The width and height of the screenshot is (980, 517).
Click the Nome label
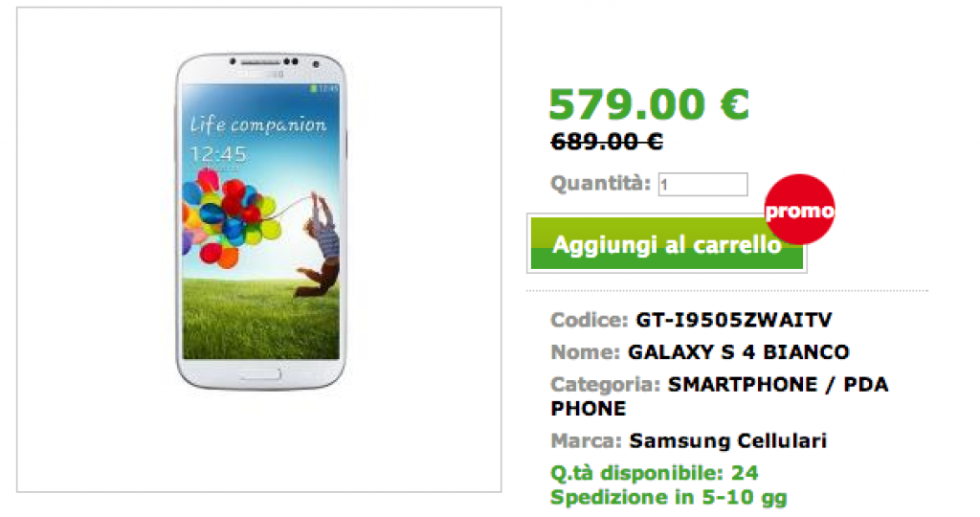coord(585,352)
